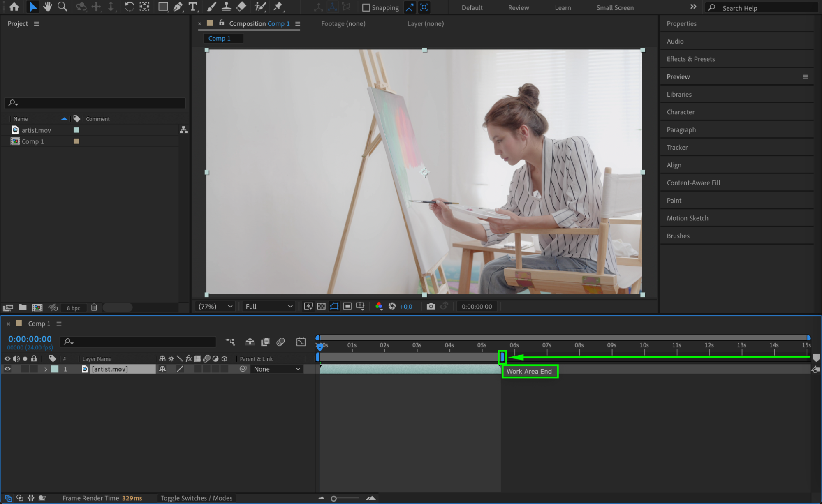Switch to the Default workspace
The height and width of the screenshot is (504, 822).
[x=472, y=8]
